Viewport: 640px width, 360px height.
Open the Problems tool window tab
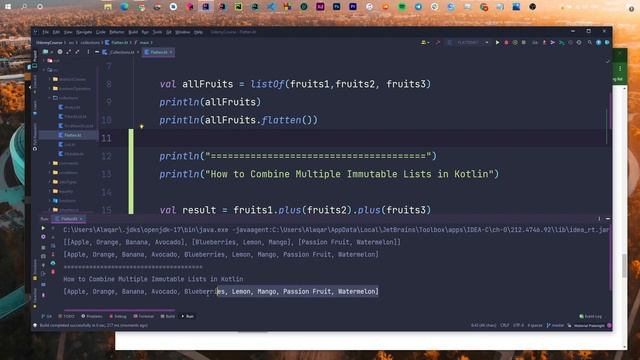[92, 316]
